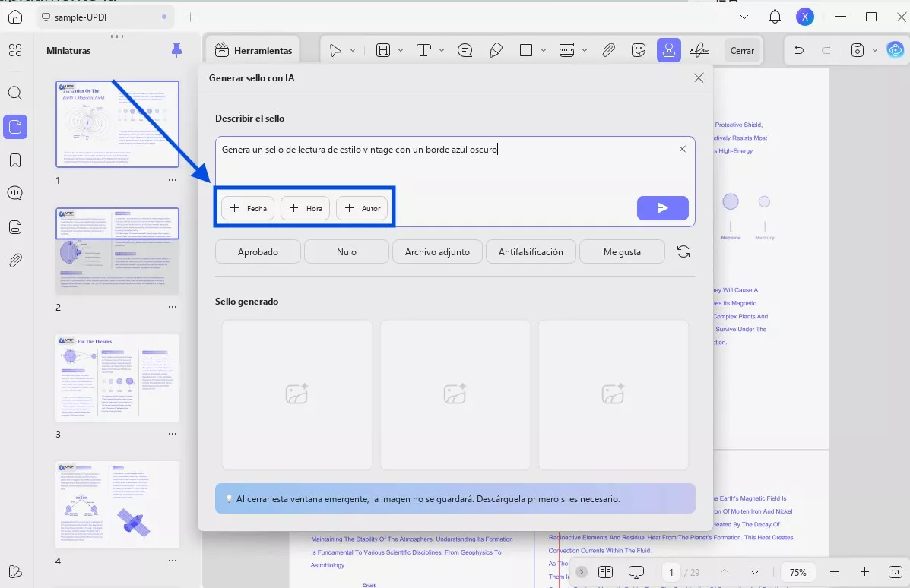Close the Generar sello con IA dialog
This screenshot has height=588, width=910.
(x=699, y=77)
